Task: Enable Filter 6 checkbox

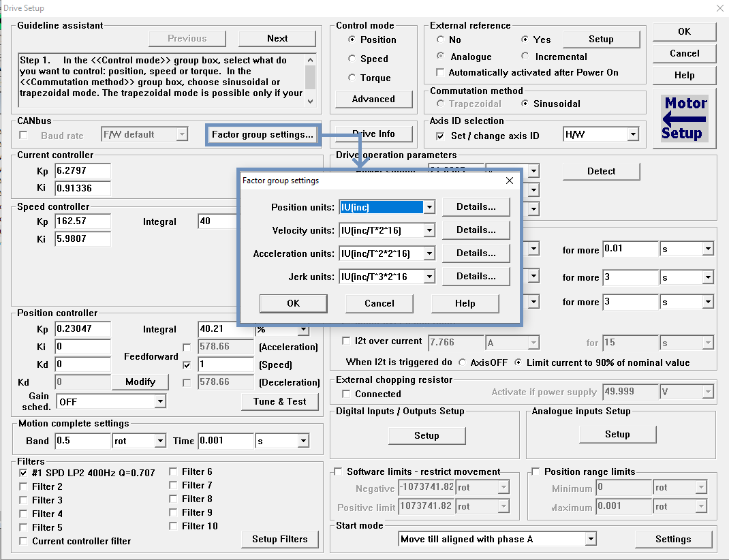Action: click(173, 471)
